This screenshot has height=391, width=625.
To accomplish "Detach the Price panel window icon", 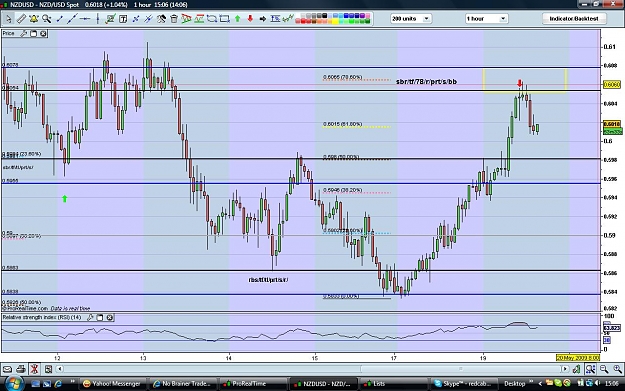I will [33, 34].
